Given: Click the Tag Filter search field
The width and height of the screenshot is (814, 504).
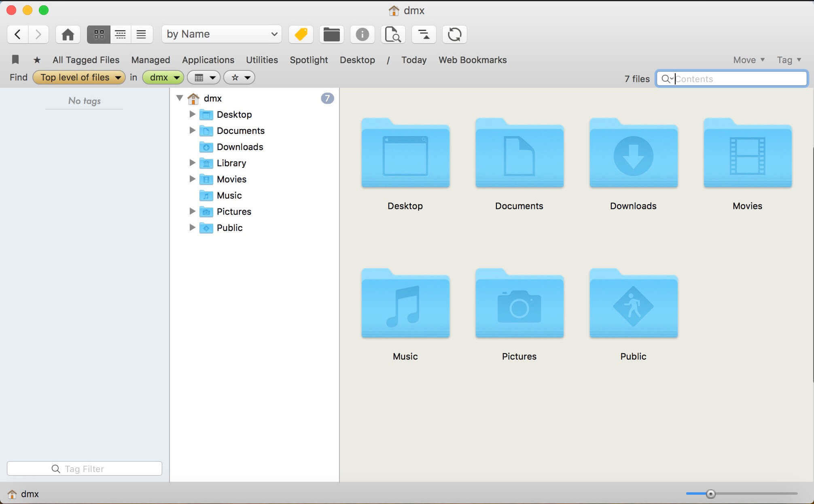Looking at the screenshot, I should (x=85, y=468).
